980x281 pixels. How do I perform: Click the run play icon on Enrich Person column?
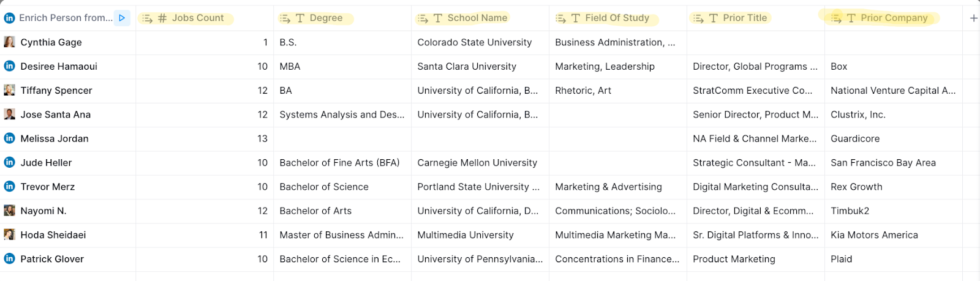(122, 18)
